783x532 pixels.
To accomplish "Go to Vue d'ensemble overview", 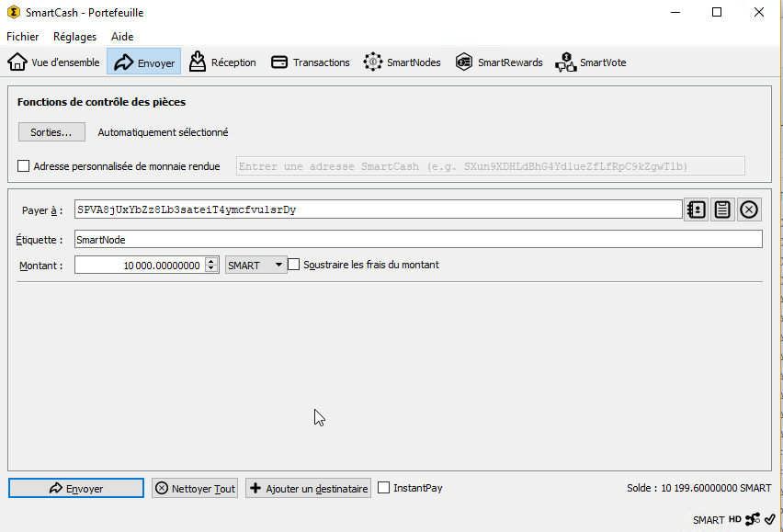I will pyautogui.click(x=54, y=62).
